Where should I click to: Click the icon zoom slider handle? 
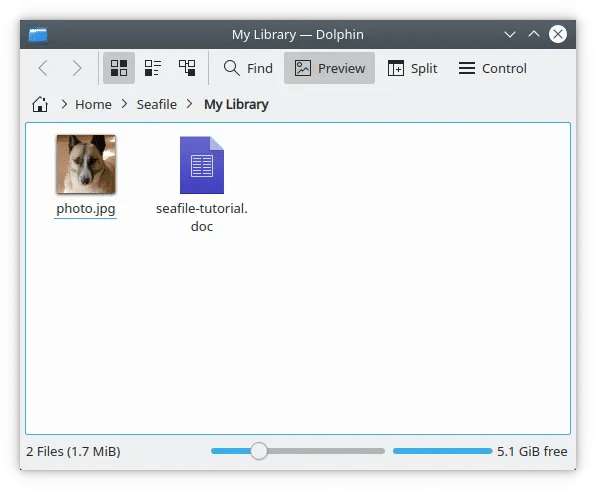[259, 451]
